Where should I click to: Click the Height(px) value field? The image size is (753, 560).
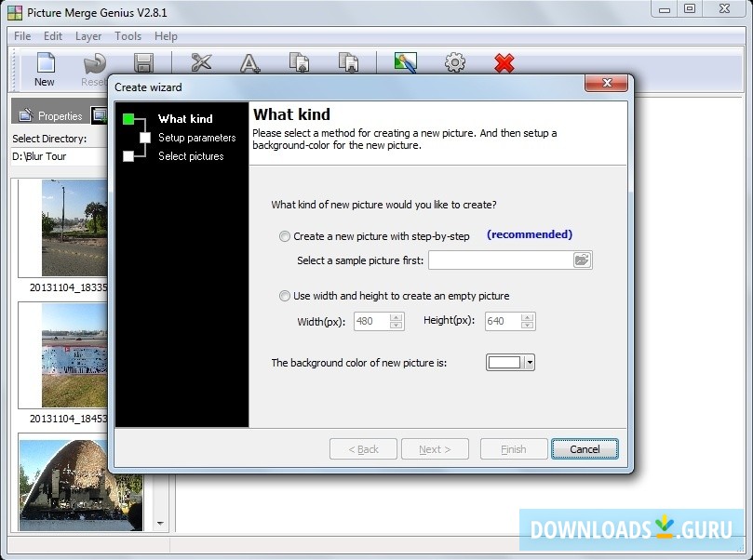(x=503, y=321)
